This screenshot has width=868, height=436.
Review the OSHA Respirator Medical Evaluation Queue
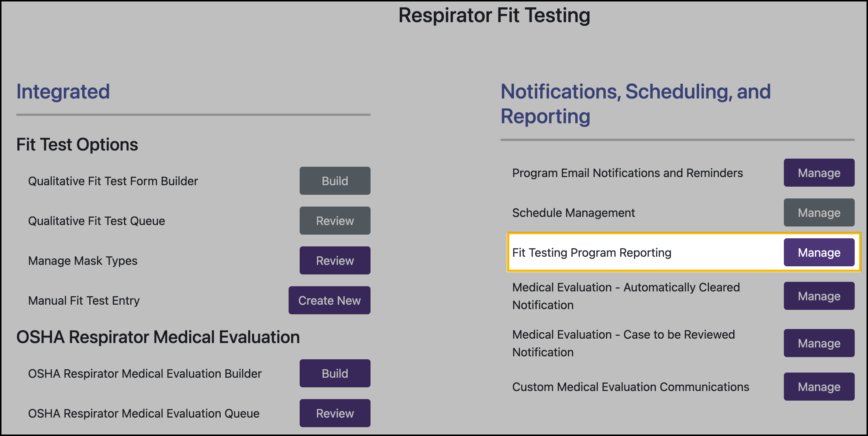click(x=334, y=413)
